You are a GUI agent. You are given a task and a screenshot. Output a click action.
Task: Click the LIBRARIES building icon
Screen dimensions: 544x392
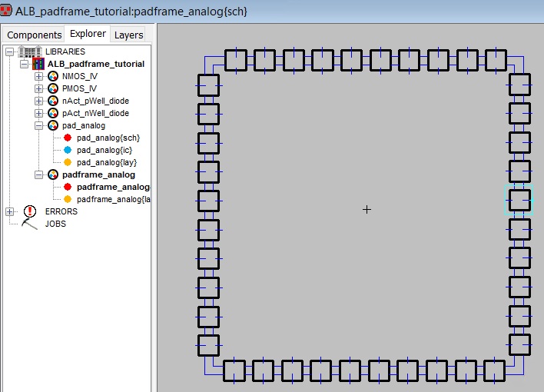[x=30, y=51]
